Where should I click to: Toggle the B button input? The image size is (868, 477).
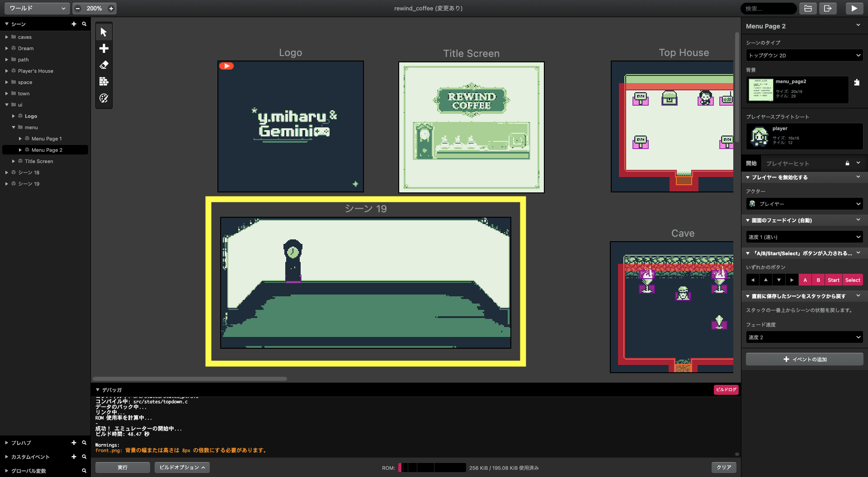[818, 280]
